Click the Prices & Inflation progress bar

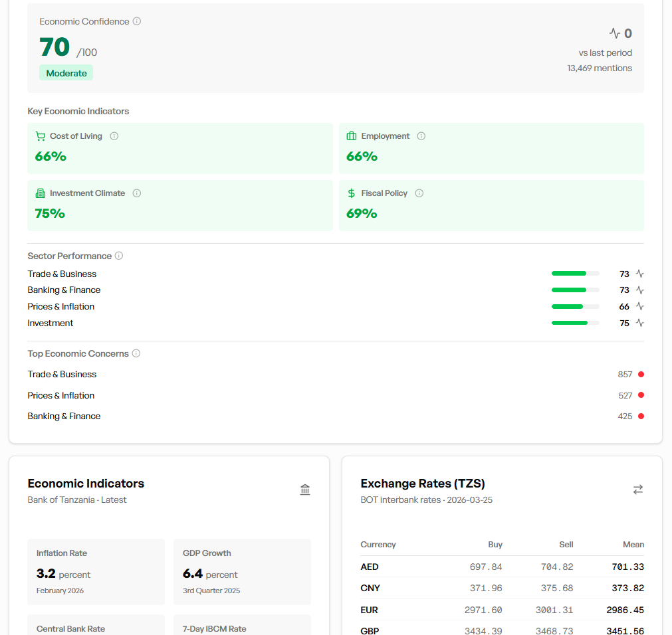pyautogui.click(x=575, y=307)
